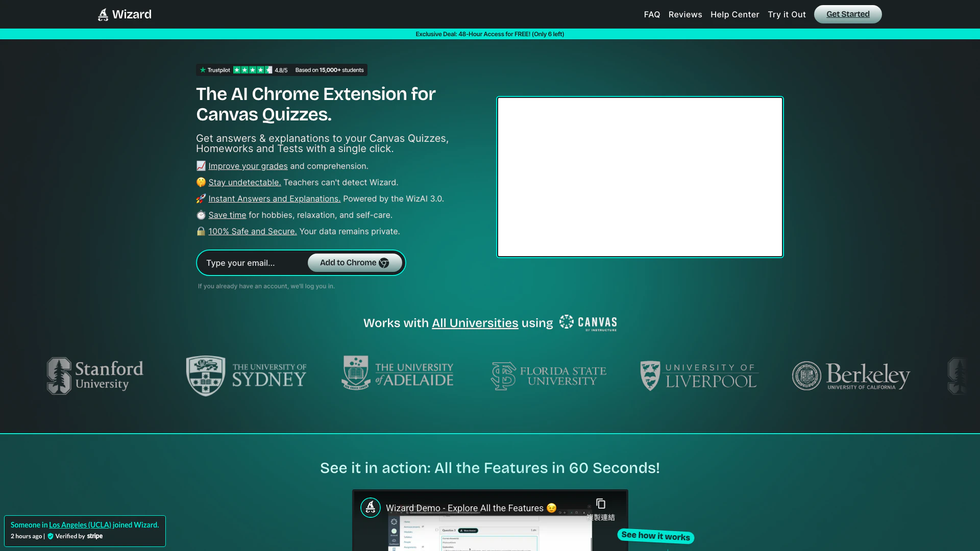Viewport: 980px width, 551px height.
Task: Click the Wizard hat logo icon
Action: tap(103, 15)
